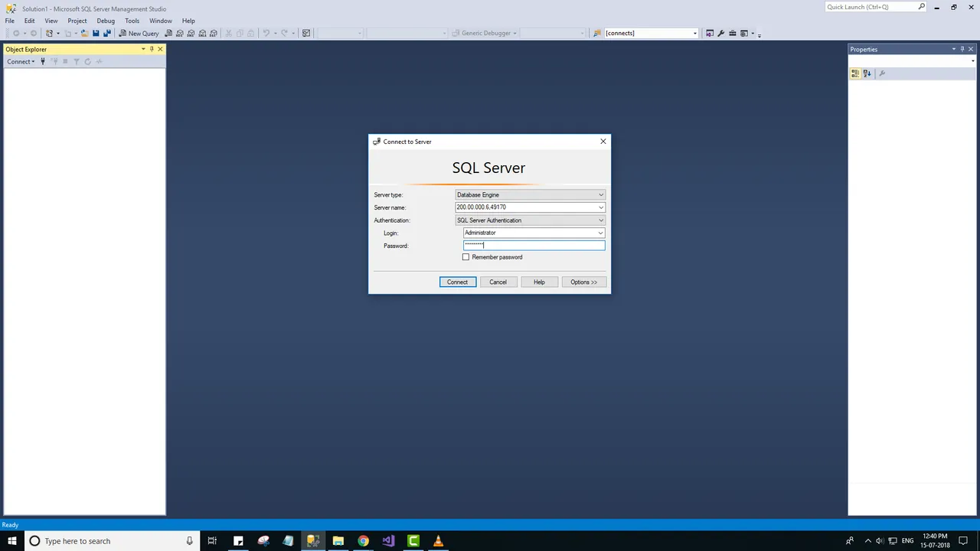Click the Options >> button
Viewport: 980px width, 551px height.
pos(583,282)
